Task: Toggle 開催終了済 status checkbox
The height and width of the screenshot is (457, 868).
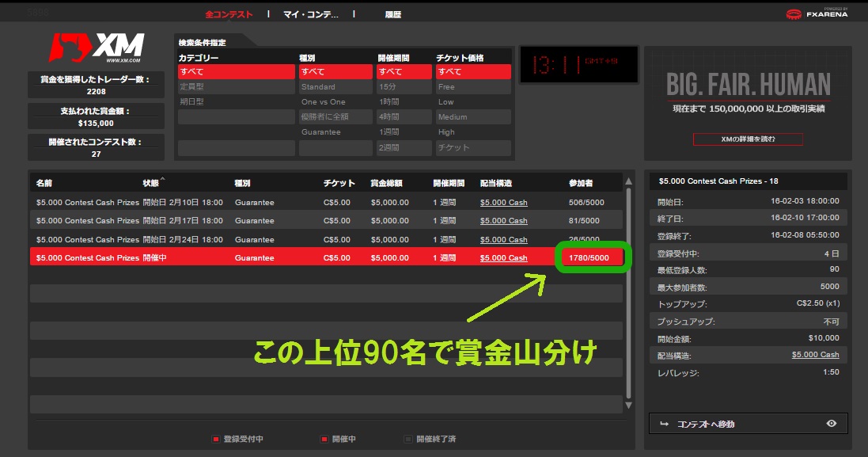Action: point(408,440)
